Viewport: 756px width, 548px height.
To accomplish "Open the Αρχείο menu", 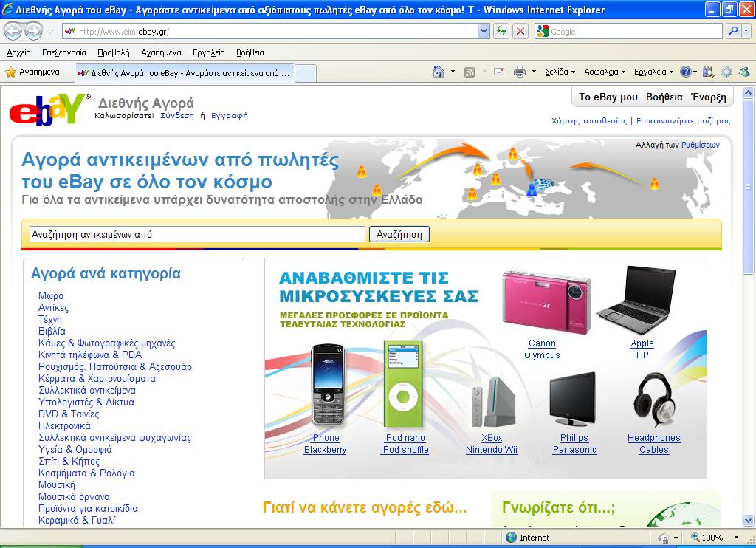I will coord(18,52).
